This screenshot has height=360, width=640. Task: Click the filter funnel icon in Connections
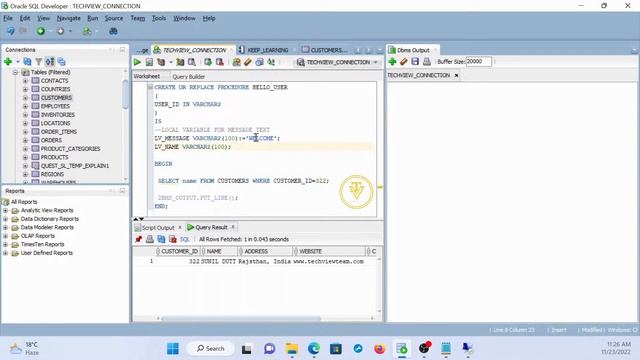(38, 62)
